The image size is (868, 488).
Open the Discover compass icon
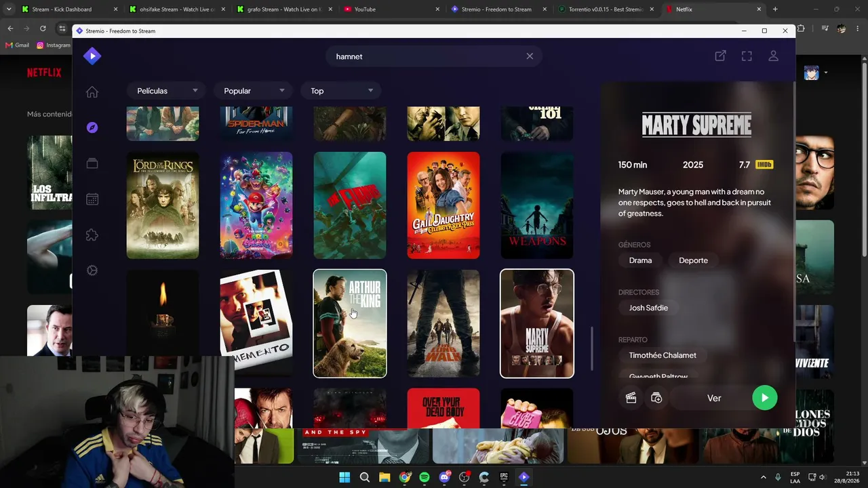[x=92, y=127]
